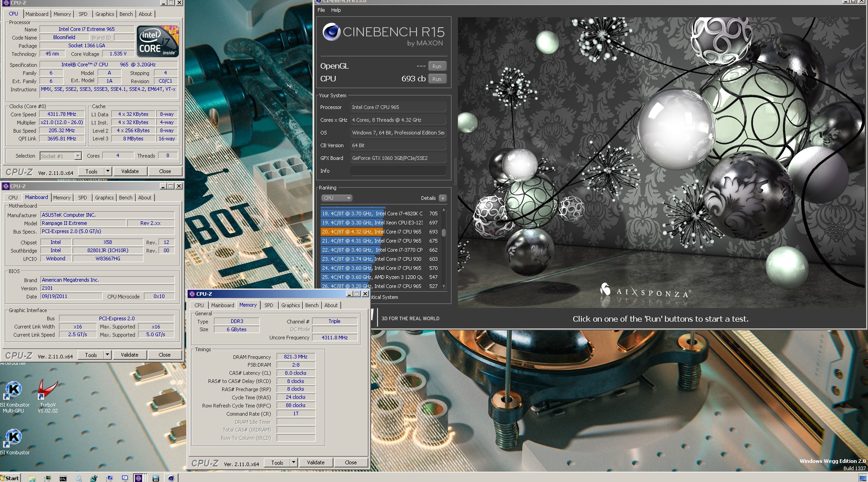Expand Tools arrow in top CPU-Z window
Image resolution: width=868 pixels, height=482 pixels.
pos(108,171)
